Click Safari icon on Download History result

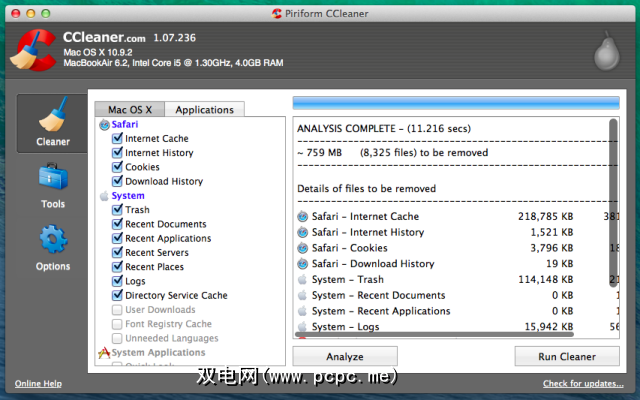(302, 264)
